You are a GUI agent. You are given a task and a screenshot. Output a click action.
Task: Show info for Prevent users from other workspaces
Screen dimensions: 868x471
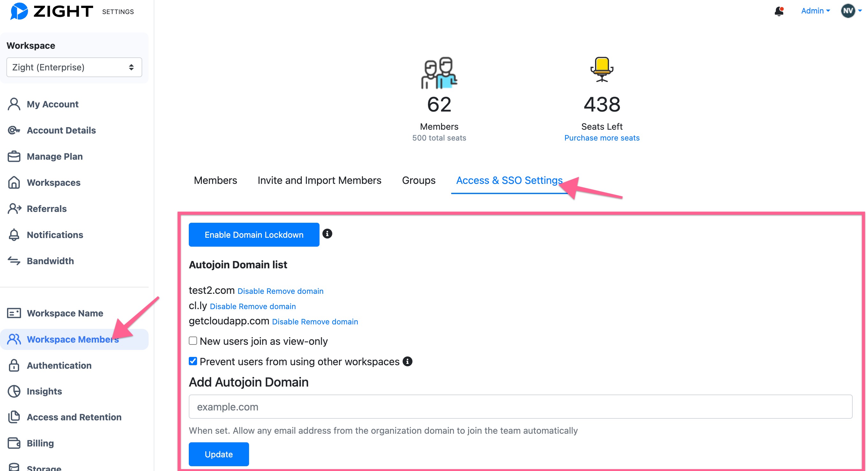pyautogui.click(x=408, y=361)
